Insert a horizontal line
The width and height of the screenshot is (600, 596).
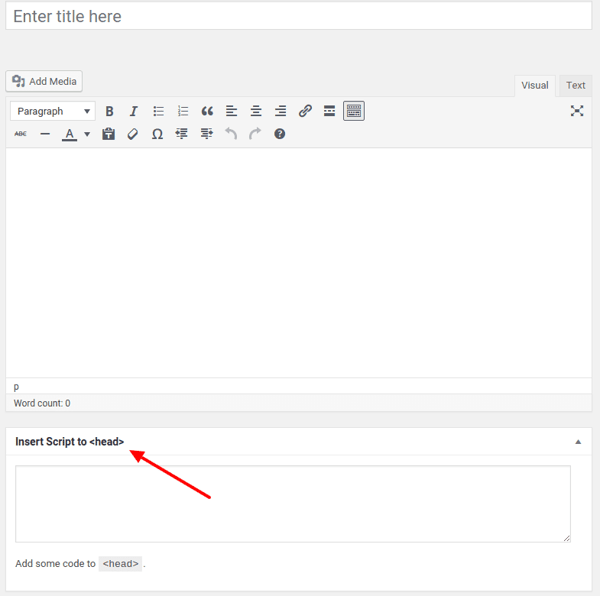tap(45, 134)
